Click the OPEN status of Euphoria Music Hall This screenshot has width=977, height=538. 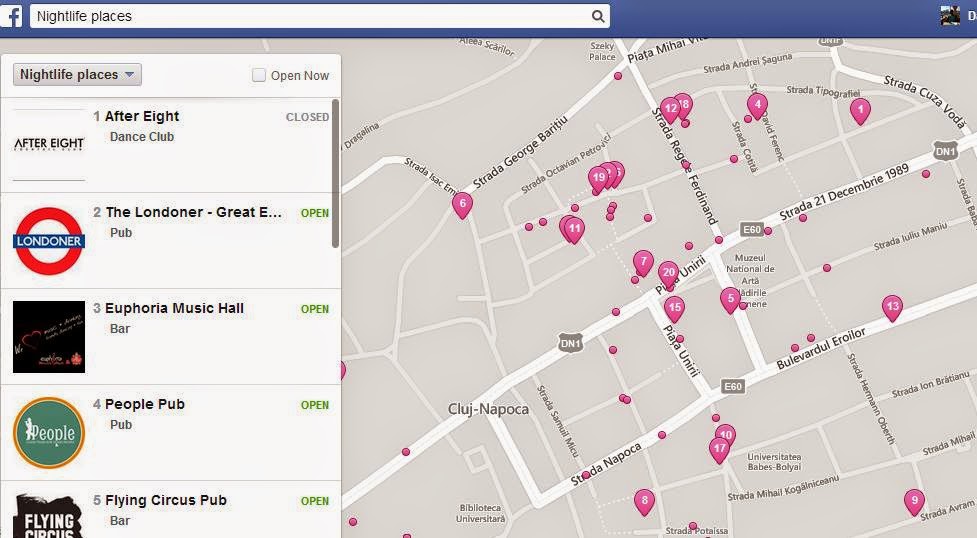[315, 309]
